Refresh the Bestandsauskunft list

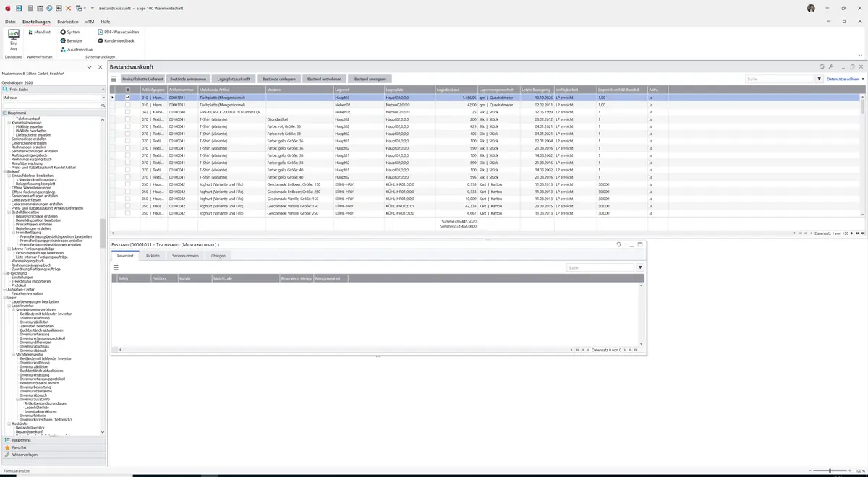[822, 66]
